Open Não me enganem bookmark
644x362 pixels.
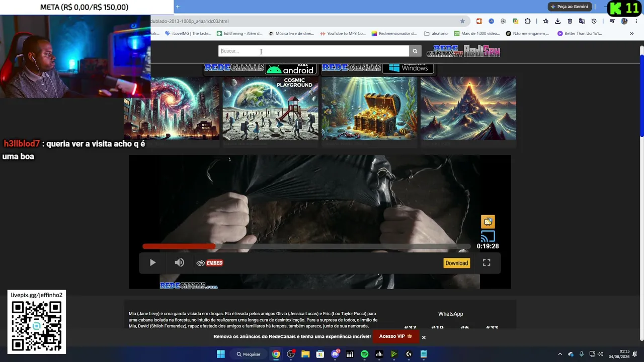click(x=527, y=34)
